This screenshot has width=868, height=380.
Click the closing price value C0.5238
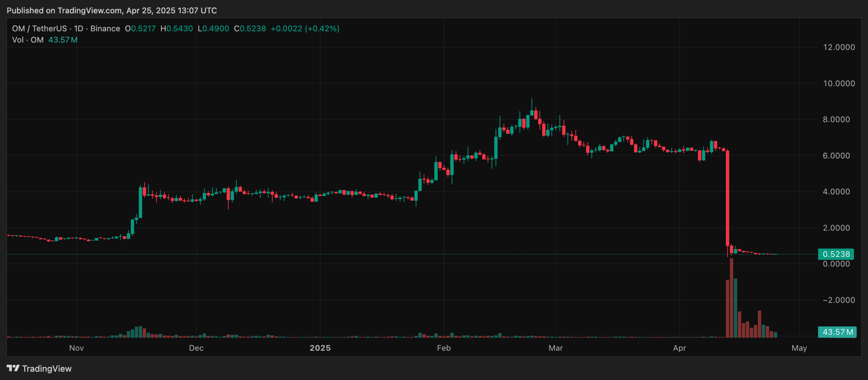click(x=250, y=28)
